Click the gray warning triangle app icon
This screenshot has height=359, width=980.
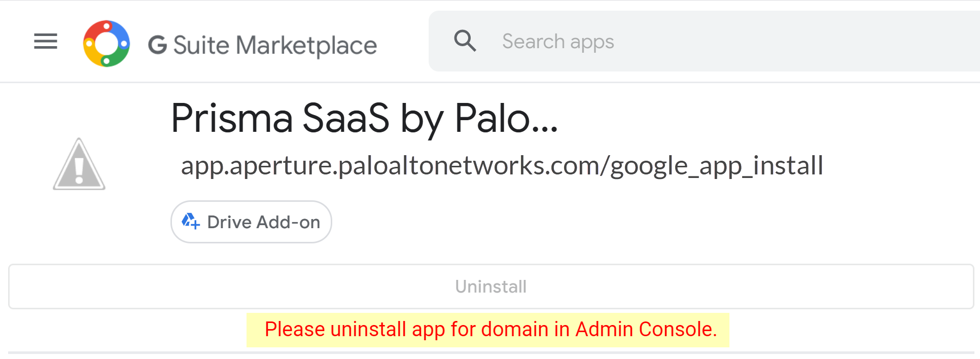point(79,165)
